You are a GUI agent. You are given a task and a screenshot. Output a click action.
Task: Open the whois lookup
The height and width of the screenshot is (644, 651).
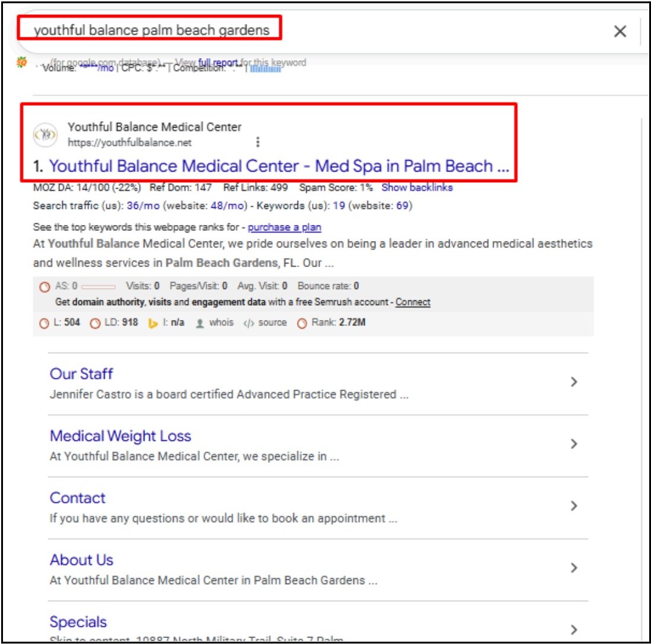(x=221, y=322)
